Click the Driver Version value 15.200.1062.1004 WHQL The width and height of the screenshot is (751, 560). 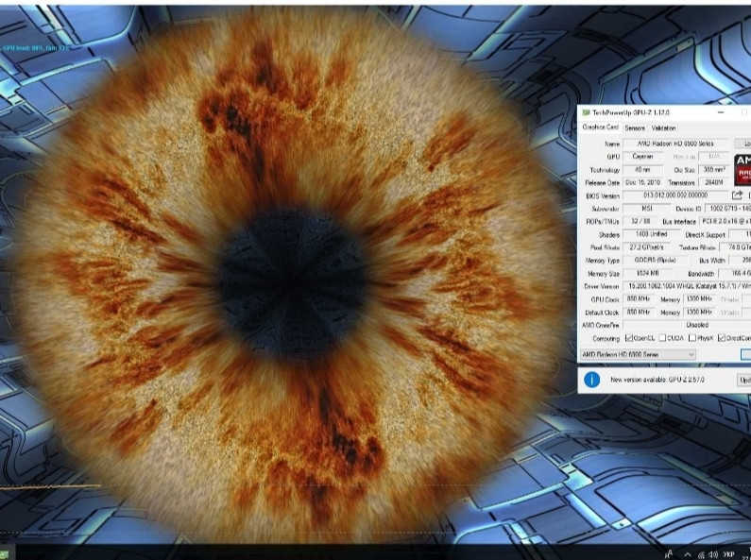[x=687, y=286]
